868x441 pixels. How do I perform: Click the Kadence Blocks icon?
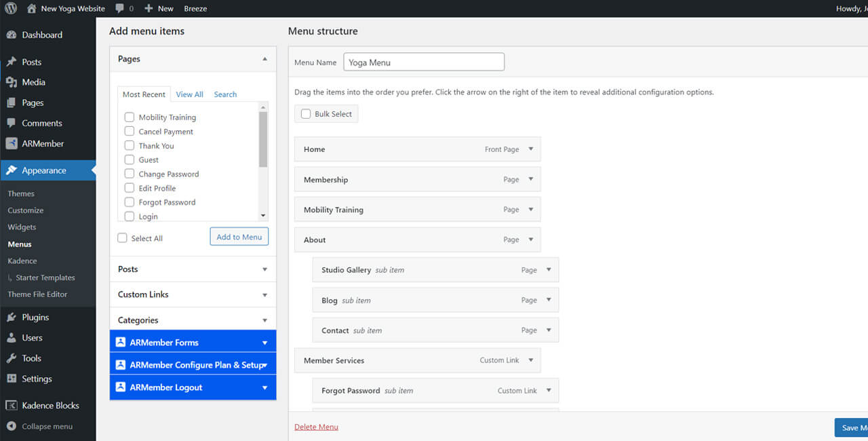coord(12,406)
